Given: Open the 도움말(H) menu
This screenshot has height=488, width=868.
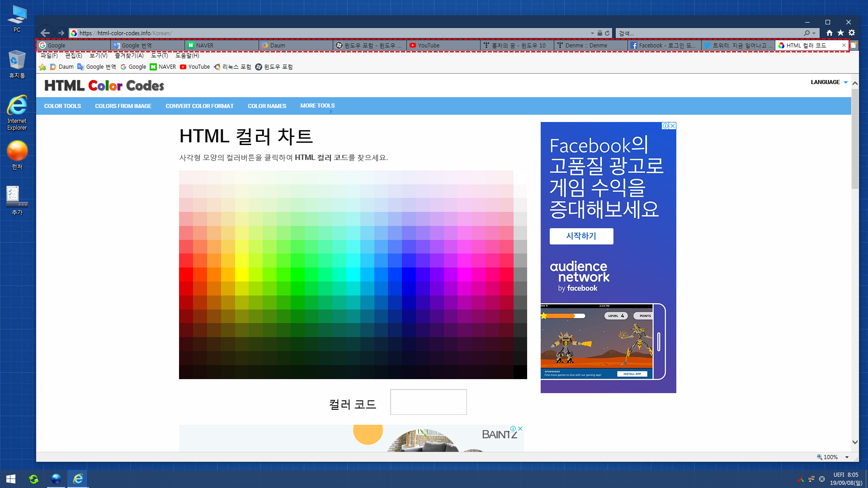Looking at the screenshot, I should 187,56.
